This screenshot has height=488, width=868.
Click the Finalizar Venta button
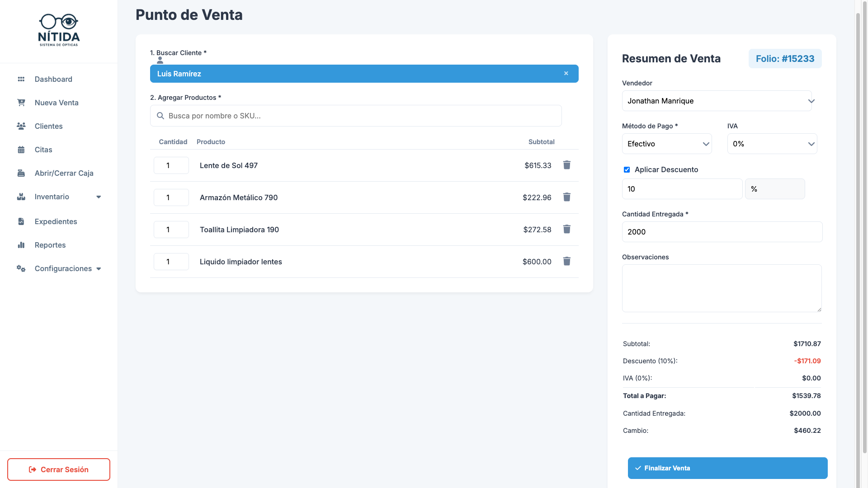(x=727, y=468)
